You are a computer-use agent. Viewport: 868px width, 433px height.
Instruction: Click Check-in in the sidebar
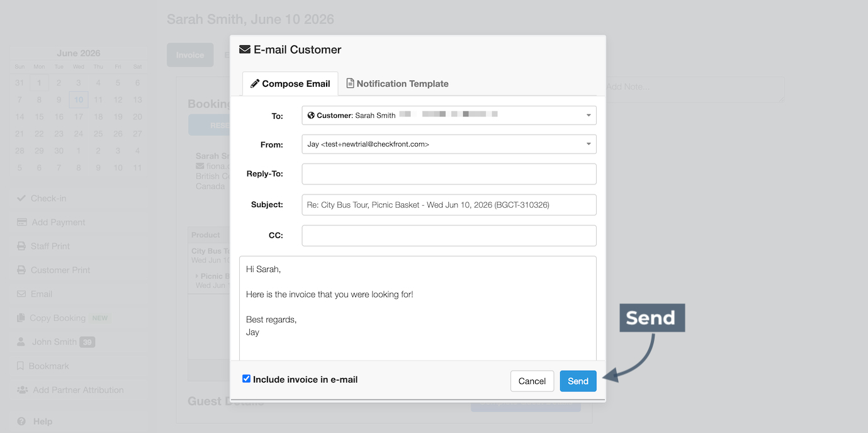[79, 198]
